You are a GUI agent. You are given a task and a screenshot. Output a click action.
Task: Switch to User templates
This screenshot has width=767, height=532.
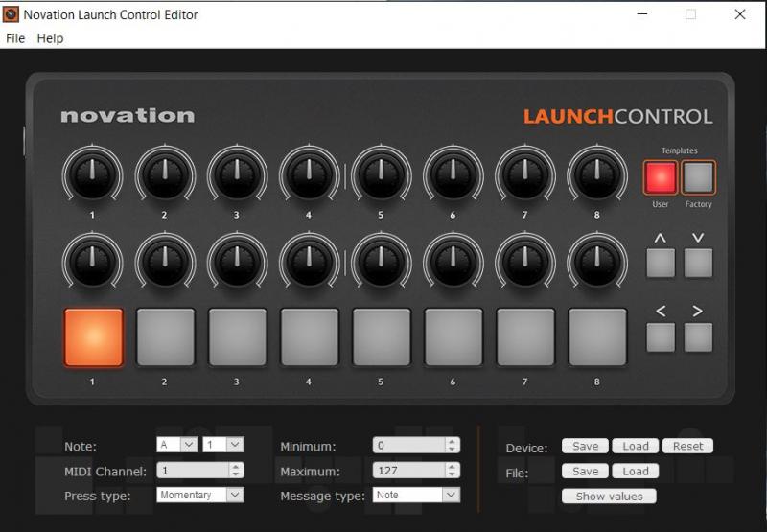click(661, 177)
